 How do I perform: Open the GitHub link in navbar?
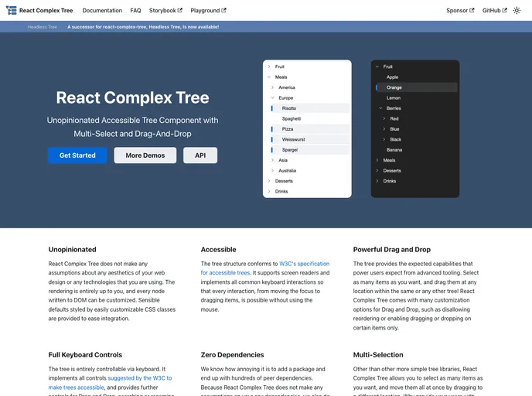495,11
